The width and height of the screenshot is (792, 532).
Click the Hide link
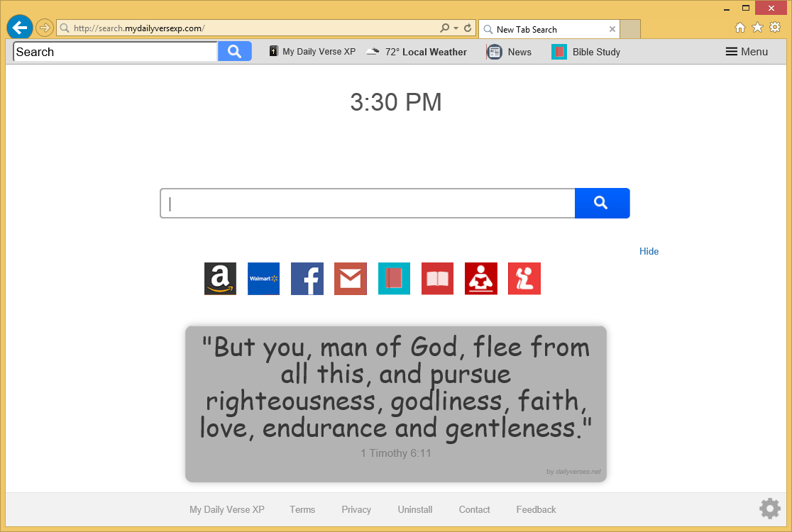tap(649, 251)
